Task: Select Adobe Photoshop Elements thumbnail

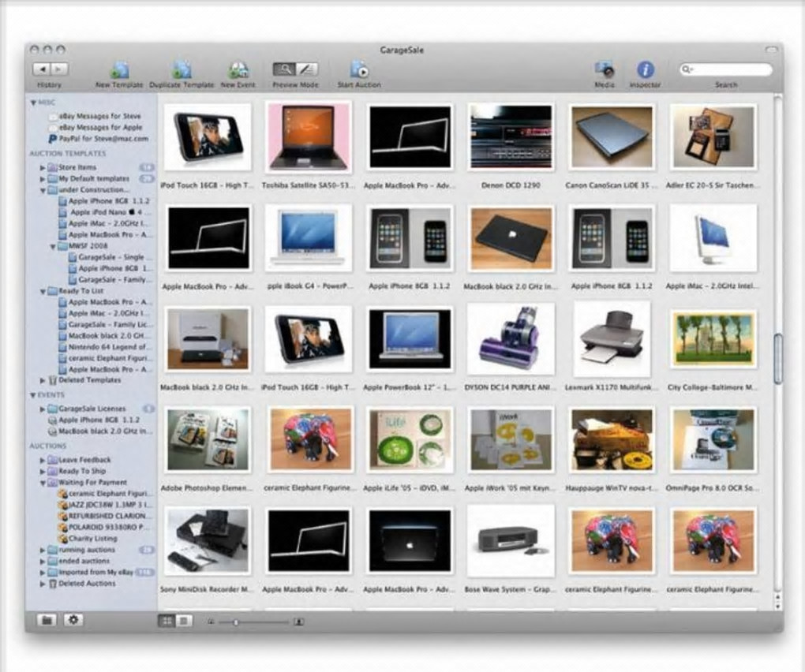Action: pos(208,439)
